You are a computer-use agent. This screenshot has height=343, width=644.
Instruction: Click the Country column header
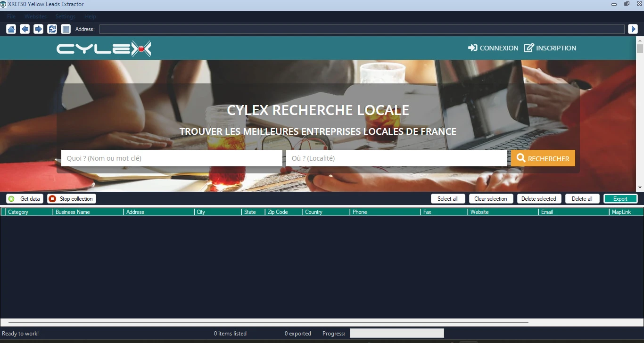pos(326,212)
